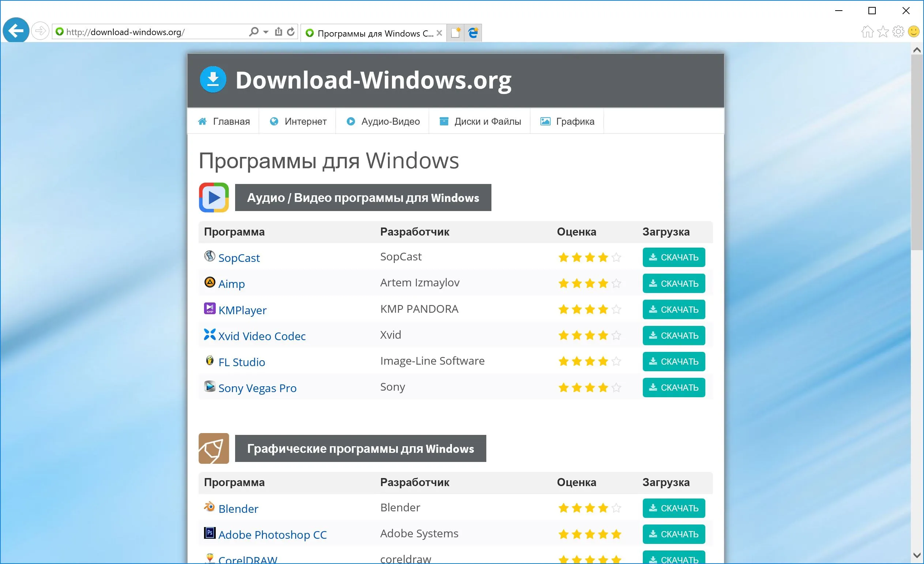Click the page scrollbar down arrow

pos(917,555)
